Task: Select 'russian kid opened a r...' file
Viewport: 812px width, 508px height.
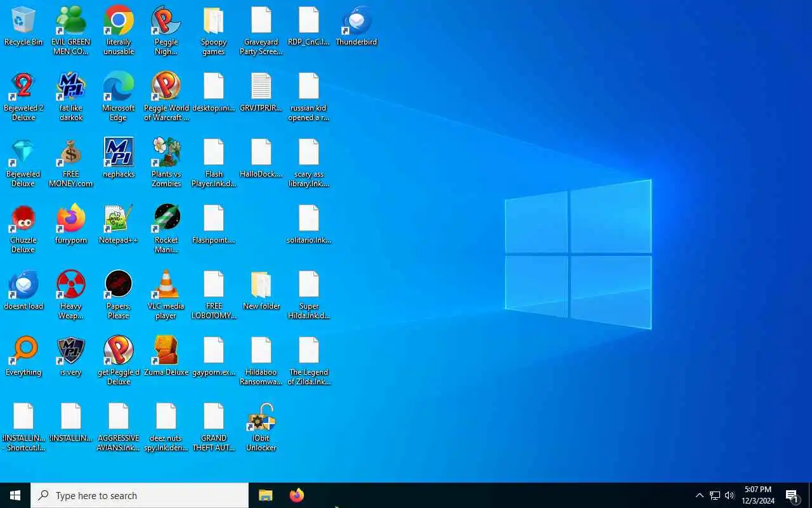Action: tap(309, 97)
